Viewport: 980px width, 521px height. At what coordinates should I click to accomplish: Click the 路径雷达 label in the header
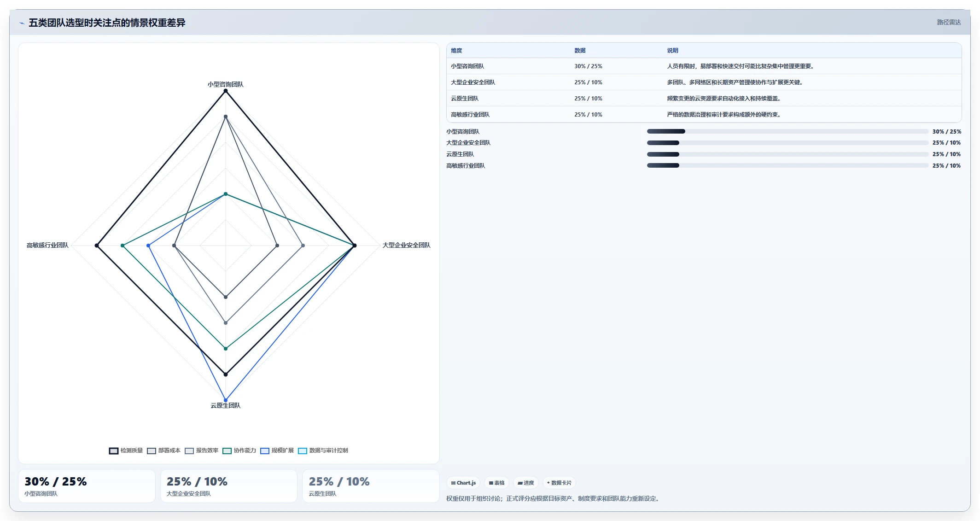(x=949, y=22)
